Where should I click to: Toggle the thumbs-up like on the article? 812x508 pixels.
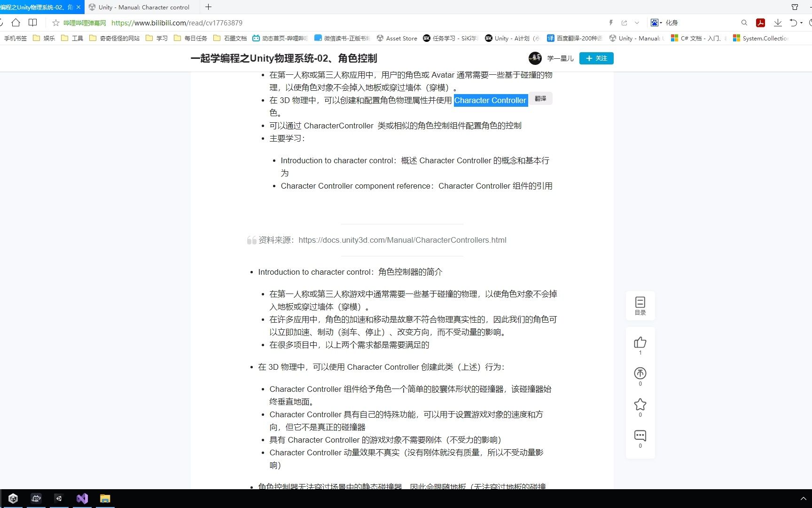tap(640, 343)
